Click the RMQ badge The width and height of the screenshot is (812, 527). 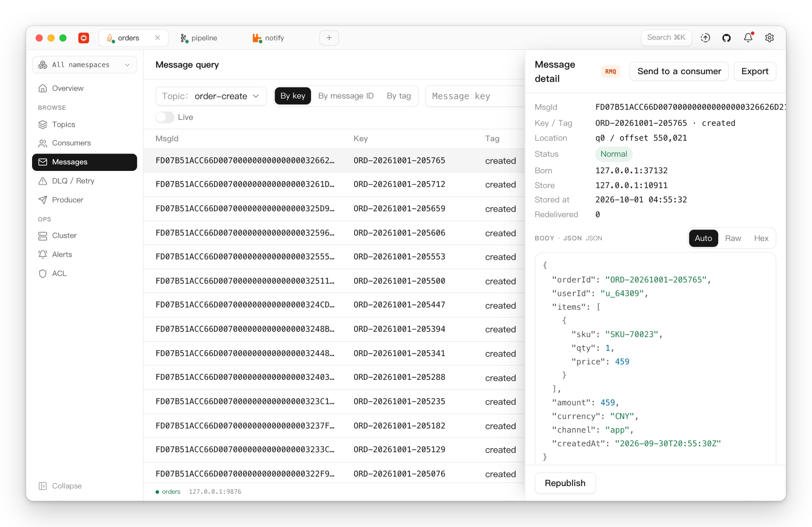(x=610, y=72)
